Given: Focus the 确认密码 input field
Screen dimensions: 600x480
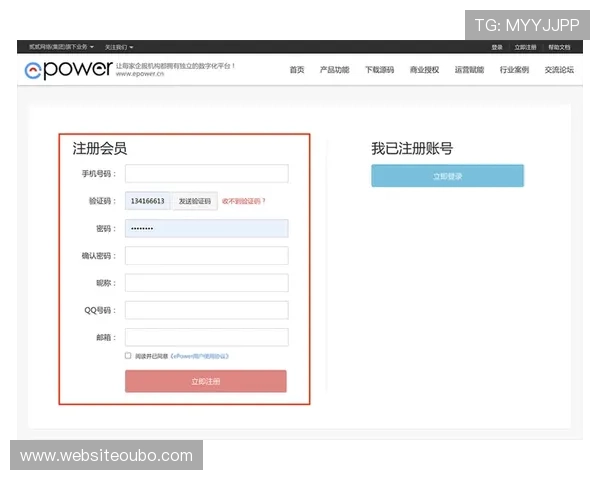Looking at the screenshot, I should (207, 256).
